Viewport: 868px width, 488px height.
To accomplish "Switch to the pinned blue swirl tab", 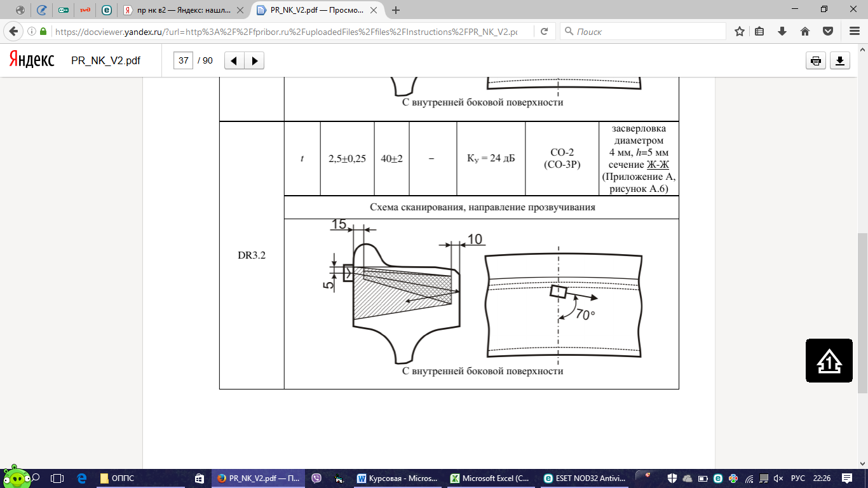I will pos(42,10).
